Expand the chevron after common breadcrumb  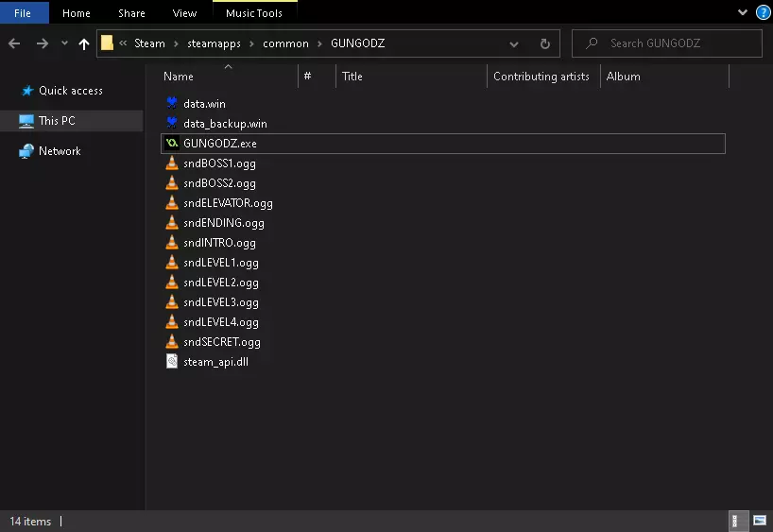[x=320, y=43]
